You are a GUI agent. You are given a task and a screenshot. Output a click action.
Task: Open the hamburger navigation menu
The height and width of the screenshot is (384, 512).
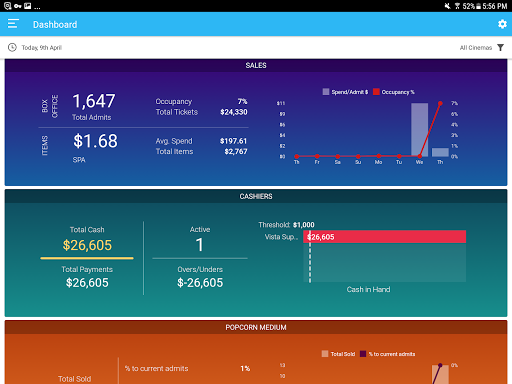[13, 24]
